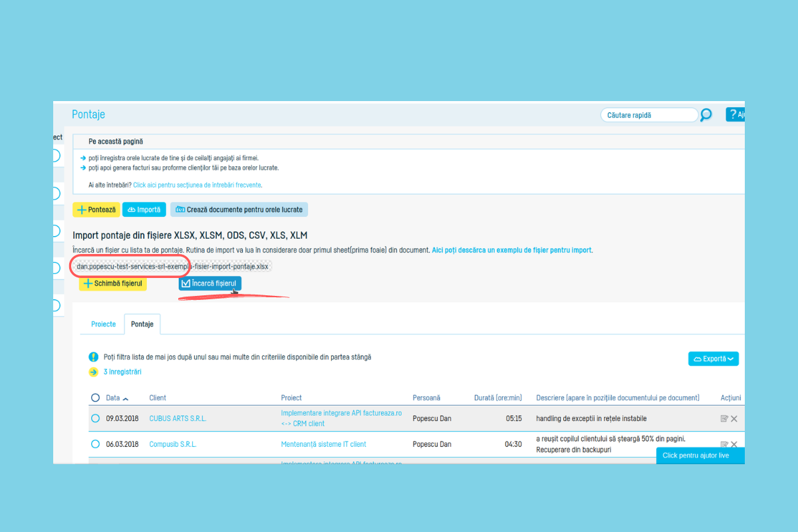Delete the 06.03.2018 Compusib entry
798x532 pixels.
coord(734,444)
